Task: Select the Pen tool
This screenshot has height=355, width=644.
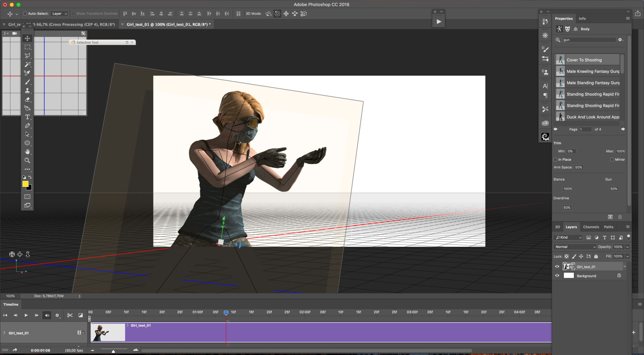Action: click(x=27, y=126)
